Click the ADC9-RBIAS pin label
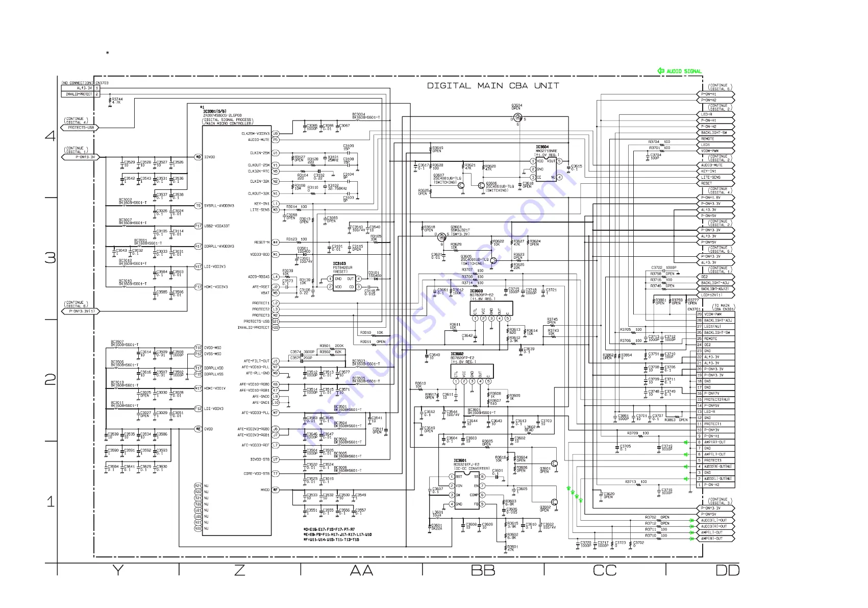 258,277
